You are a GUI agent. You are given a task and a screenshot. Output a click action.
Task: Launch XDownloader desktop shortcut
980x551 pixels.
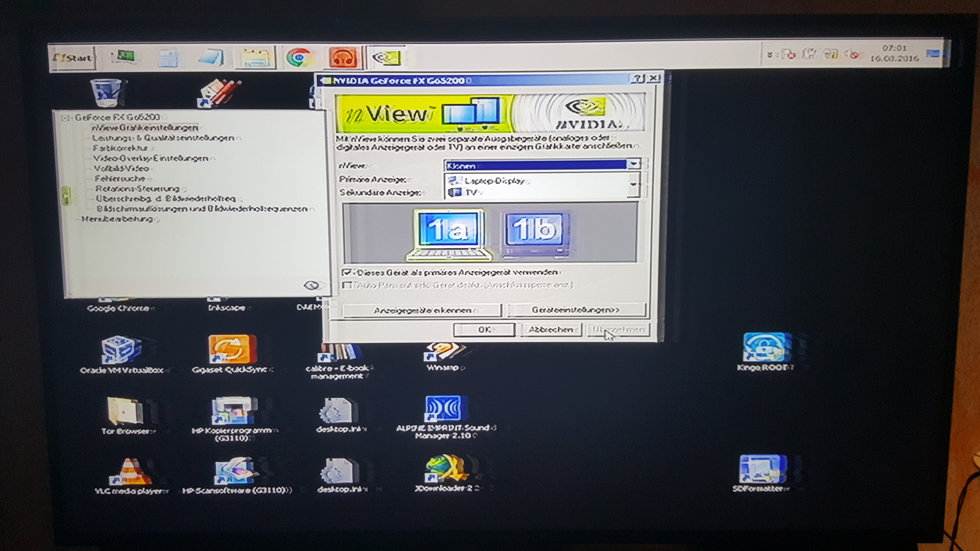(x=447, y=473)
